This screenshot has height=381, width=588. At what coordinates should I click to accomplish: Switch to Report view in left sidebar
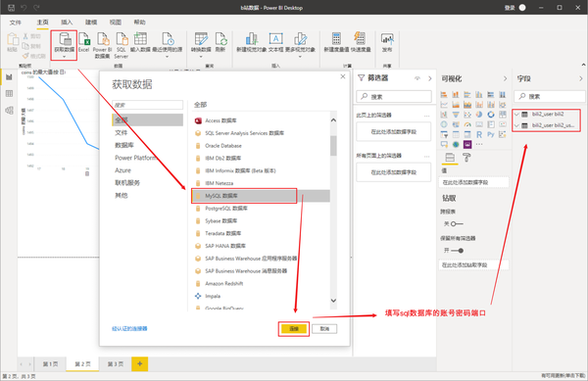tap(9, 77)
